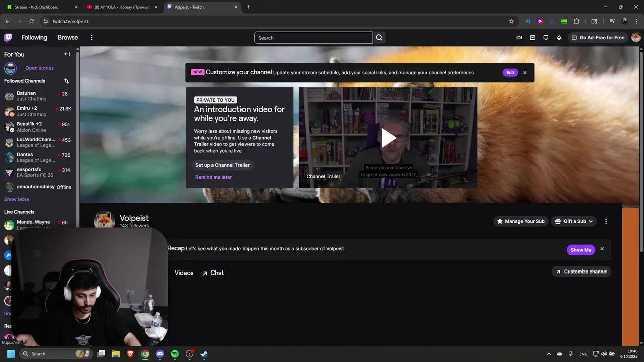Open annautumndaisy offline channel
The image size is (644, 362).
coord(38,187)
